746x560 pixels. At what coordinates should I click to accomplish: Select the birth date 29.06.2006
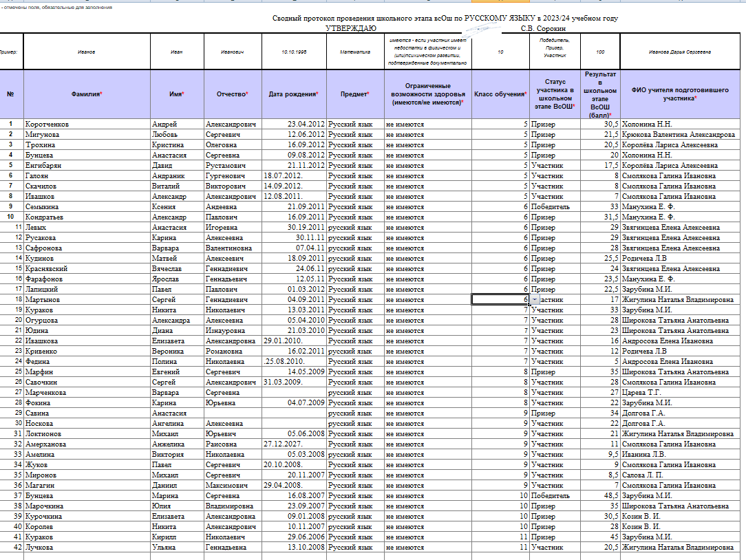pyautogui.click(x=306, y=537)
